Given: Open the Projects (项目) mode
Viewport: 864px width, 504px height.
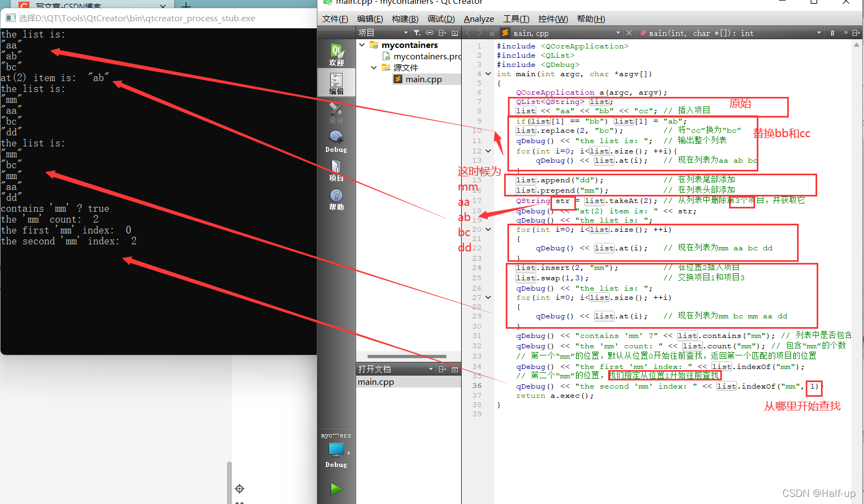Looking at the screenshot, I should click(336, 170).
